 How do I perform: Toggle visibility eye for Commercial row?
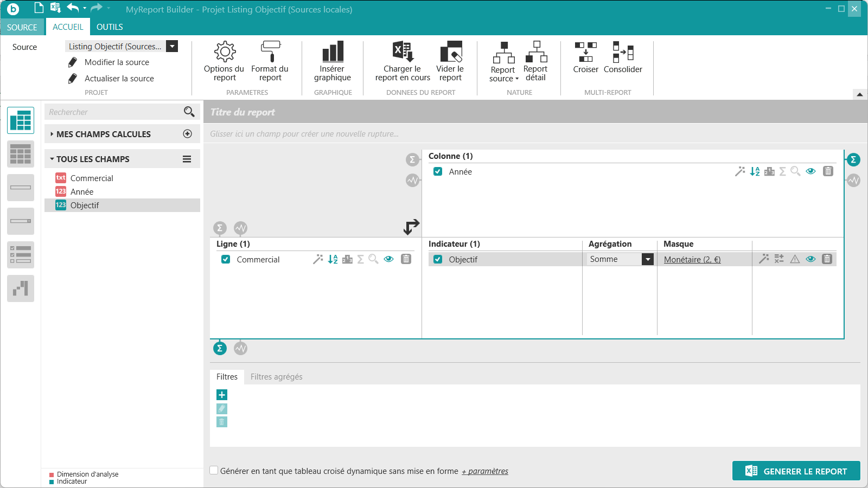pos(388,259)
